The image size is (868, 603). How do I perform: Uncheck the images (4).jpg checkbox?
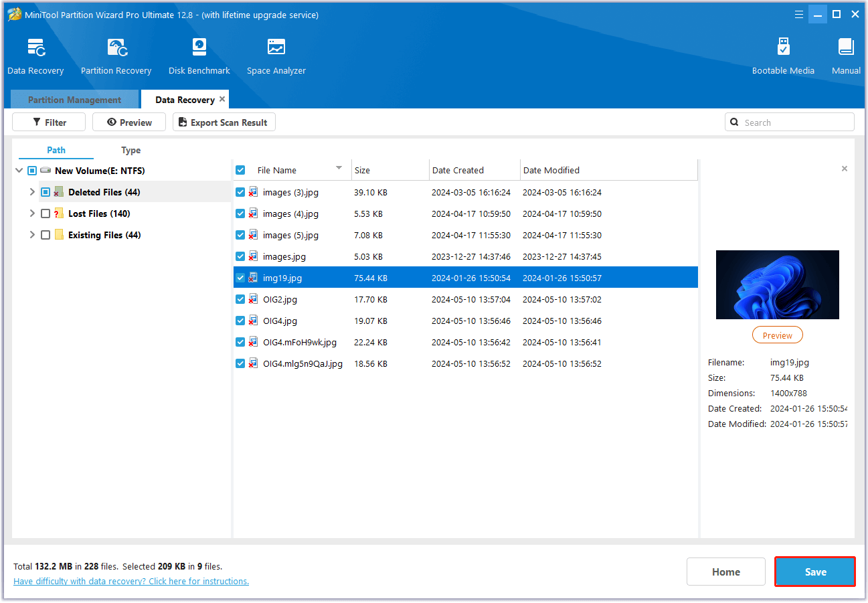click(240, 213)
